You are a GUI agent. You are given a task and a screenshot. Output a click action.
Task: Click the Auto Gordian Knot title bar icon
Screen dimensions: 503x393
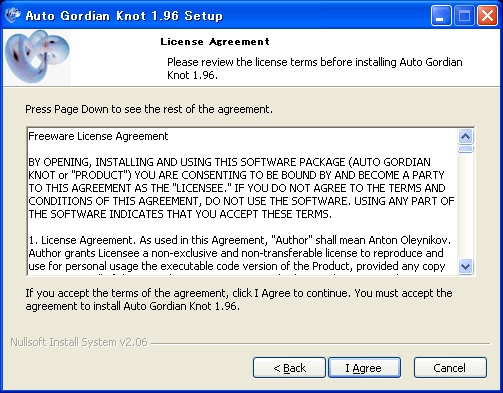tap(12, 15)
